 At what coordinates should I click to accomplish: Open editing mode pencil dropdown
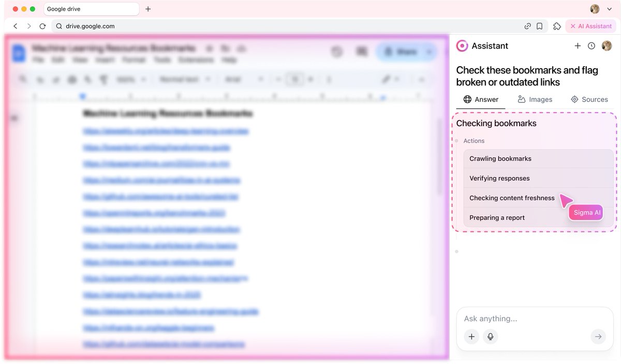click(x=390, y=80)
